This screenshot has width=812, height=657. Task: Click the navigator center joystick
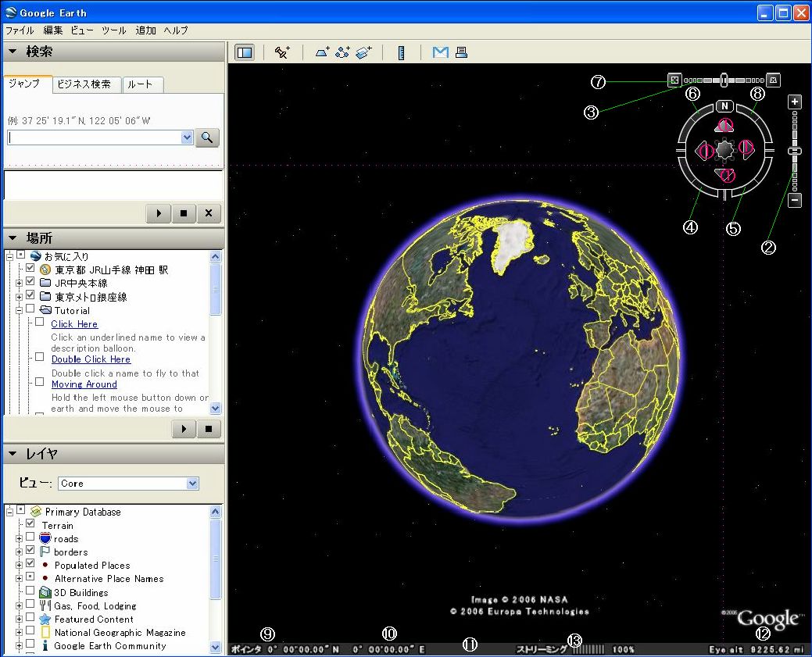pyautogui.click(x=725, y=150)
